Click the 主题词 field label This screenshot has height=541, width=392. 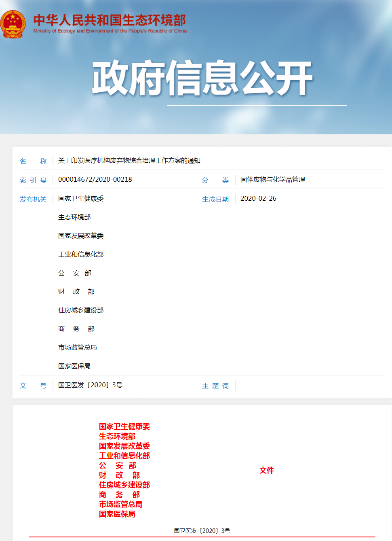coord(215,386)
